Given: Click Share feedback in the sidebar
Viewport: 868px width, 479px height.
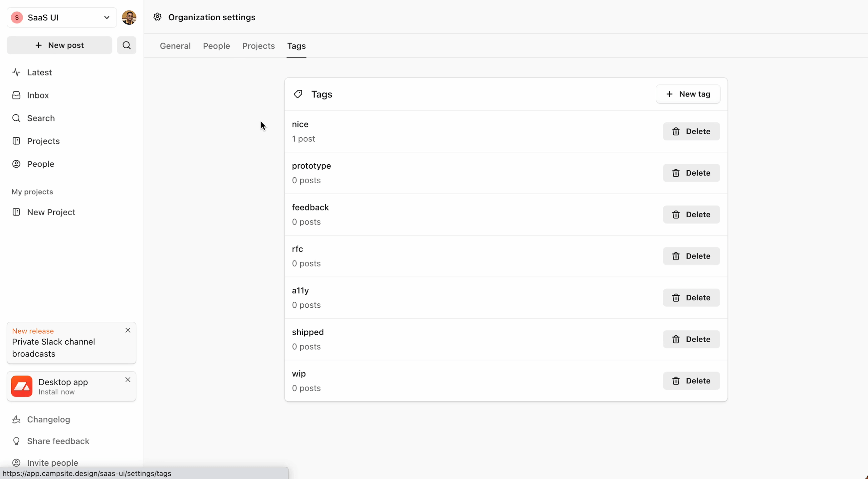Looking at the screenshot, I should (x=58, y=441).
